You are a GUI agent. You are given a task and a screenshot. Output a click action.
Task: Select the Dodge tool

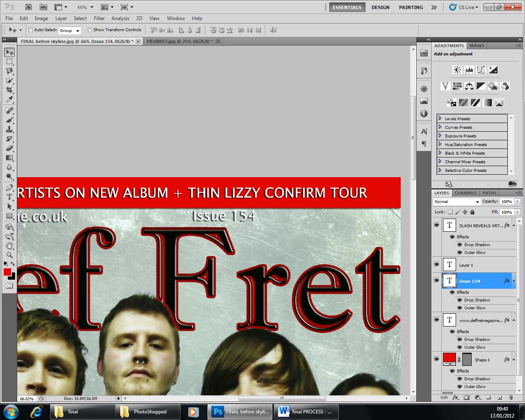9,176
